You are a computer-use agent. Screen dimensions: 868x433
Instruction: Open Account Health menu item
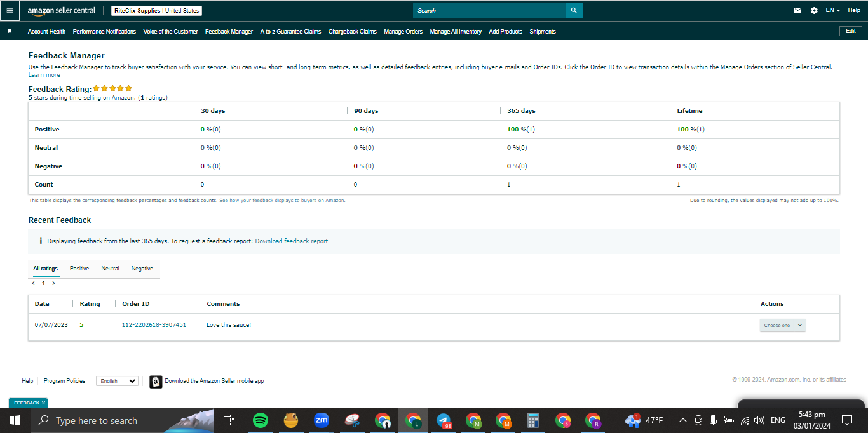pyautogui.click(x=46, y=32)
